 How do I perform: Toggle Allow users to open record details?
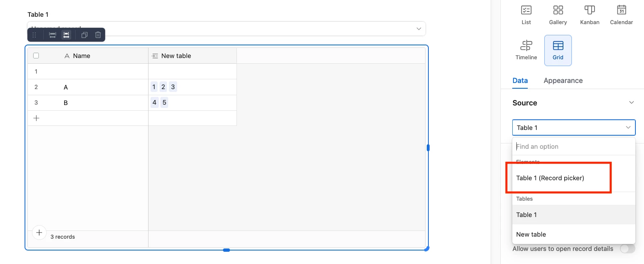(x=627, y=248)
